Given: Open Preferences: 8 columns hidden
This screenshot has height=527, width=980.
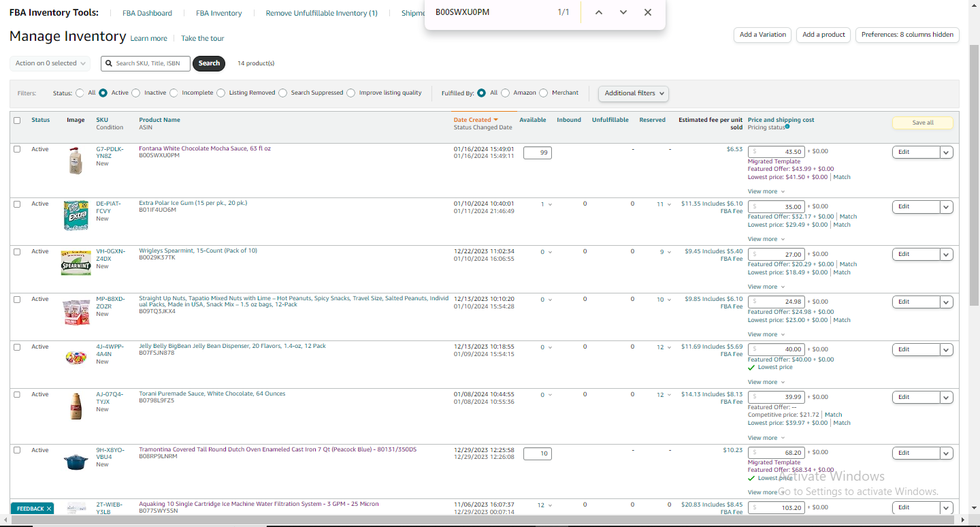Looking at the screenshot, I should click(907, 35).
